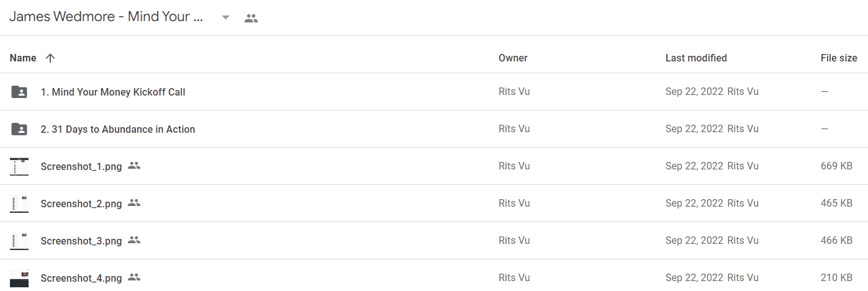Click the File size column header
This screenshot has height=291, width=868.
(x=839, y=58)
